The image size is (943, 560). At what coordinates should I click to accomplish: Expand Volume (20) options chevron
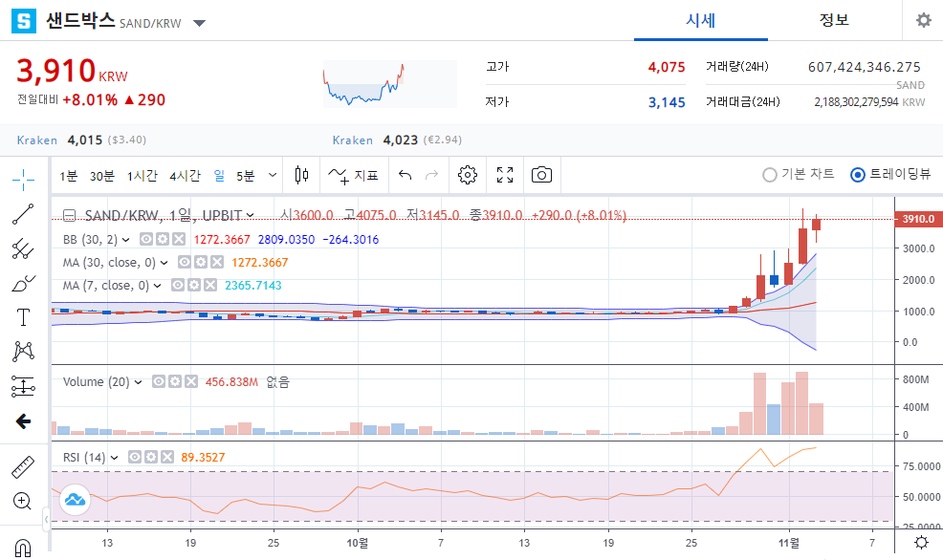(x=139, y=382)
